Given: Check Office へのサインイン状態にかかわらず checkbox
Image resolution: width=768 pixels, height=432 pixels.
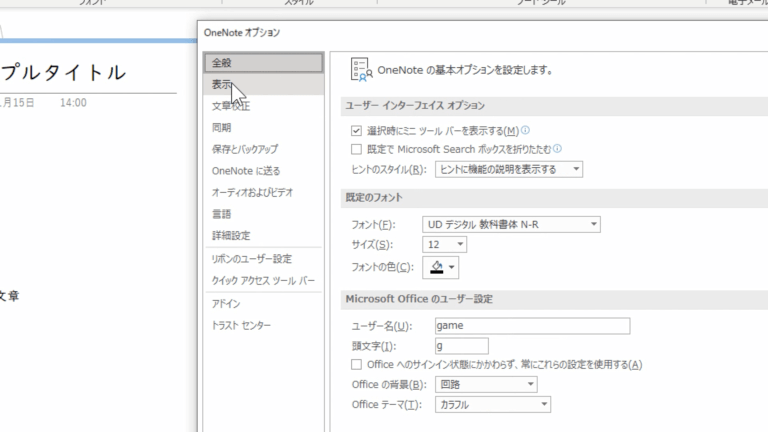Looking at the screenshot, I should (x=356, y=364).
